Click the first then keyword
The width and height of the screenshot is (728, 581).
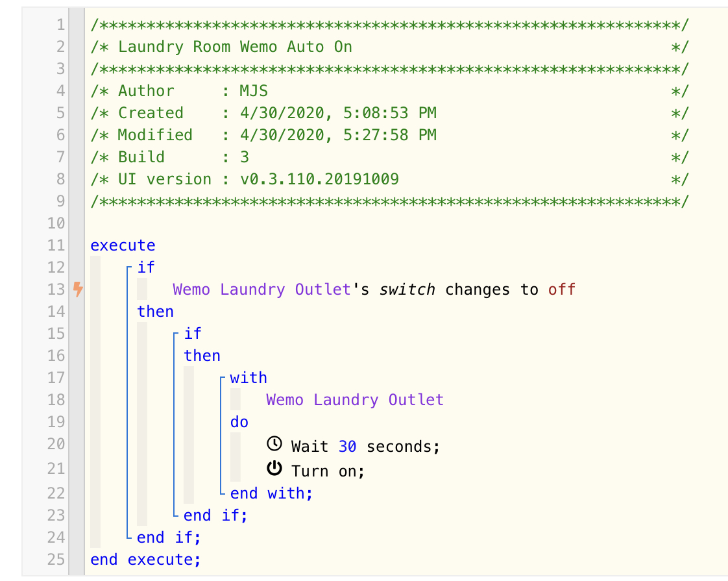(x=156, y=312)
